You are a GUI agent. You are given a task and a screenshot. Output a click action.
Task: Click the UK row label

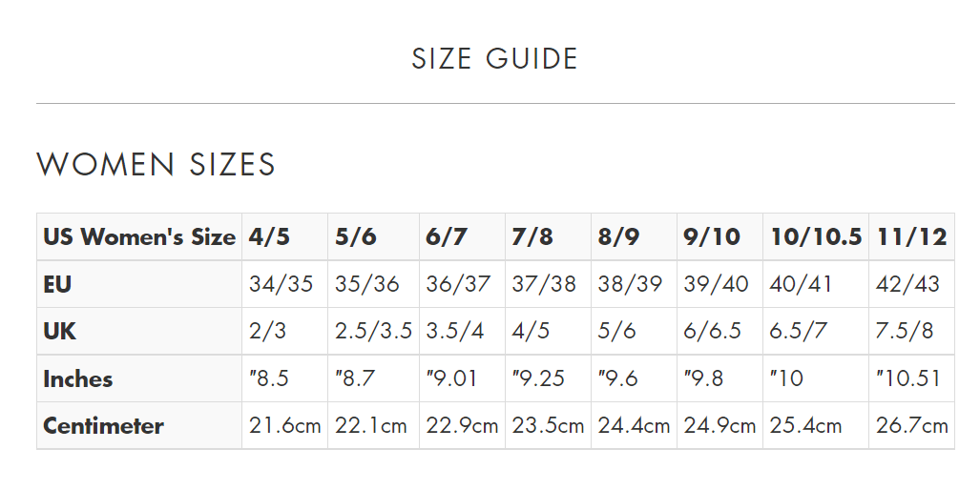[59, 332]
